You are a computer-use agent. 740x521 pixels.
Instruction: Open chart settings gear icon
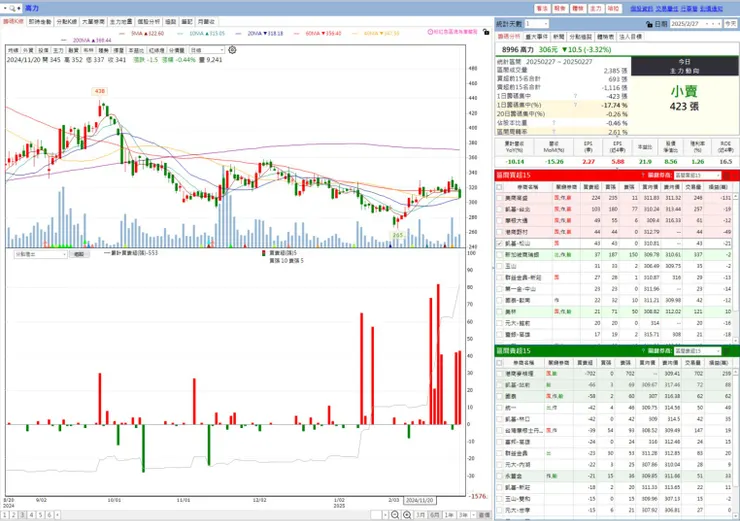point(232,50)
